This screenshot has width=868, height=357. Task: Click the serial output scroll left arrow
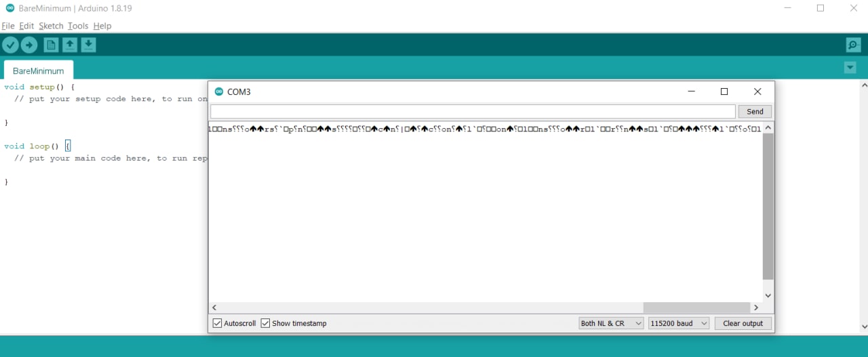pyautogui.click(x=214, y=308)
